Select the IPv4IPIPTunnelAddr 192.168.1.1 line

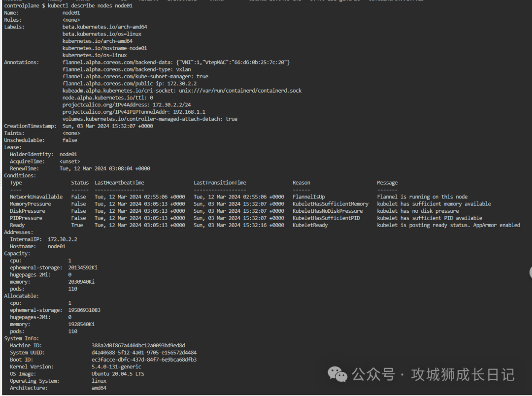point(133,112)
